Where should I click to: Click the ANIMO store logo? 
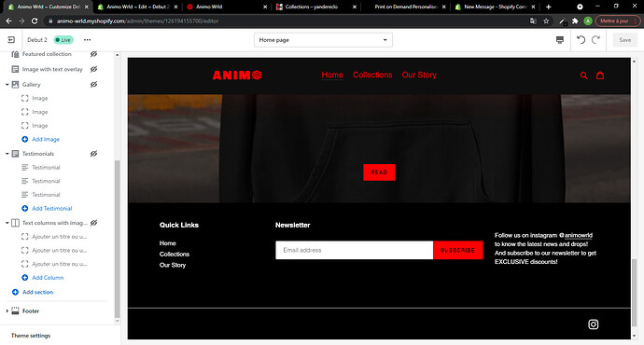[237, 76]
